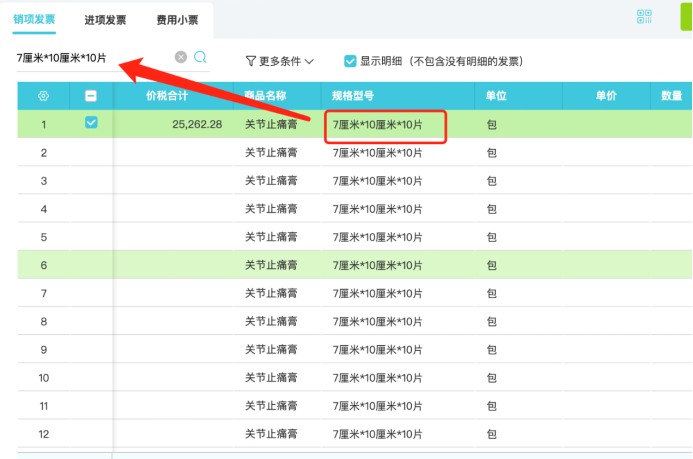Image resolution: width=693 pixels, height=459 pixels.
Task: Click the magnifier search icon
Action: [201, 58]
